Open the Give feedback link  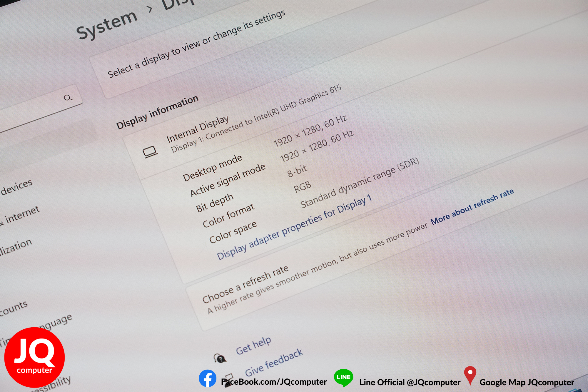point(274,363)
